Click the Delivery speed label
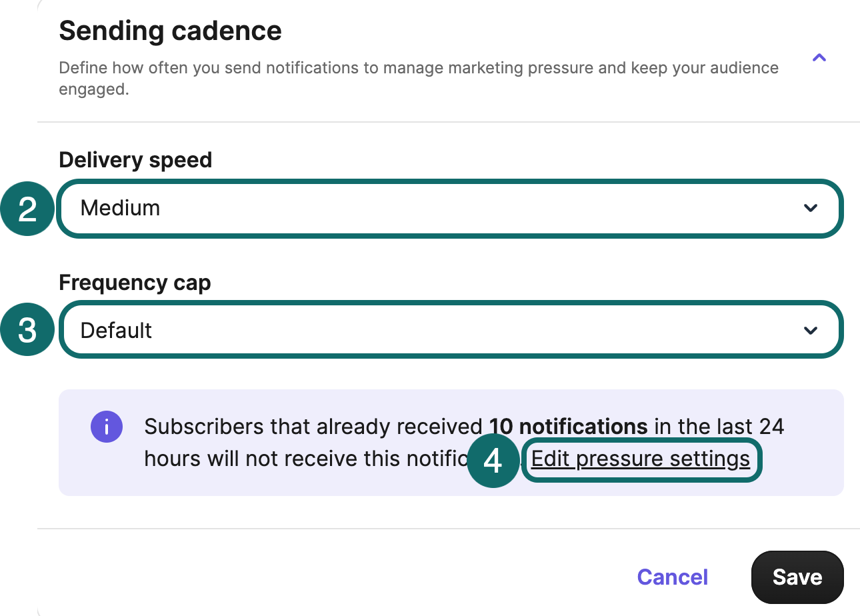Image resolution: width=860 pixels, height=616 pixels. 135,160
